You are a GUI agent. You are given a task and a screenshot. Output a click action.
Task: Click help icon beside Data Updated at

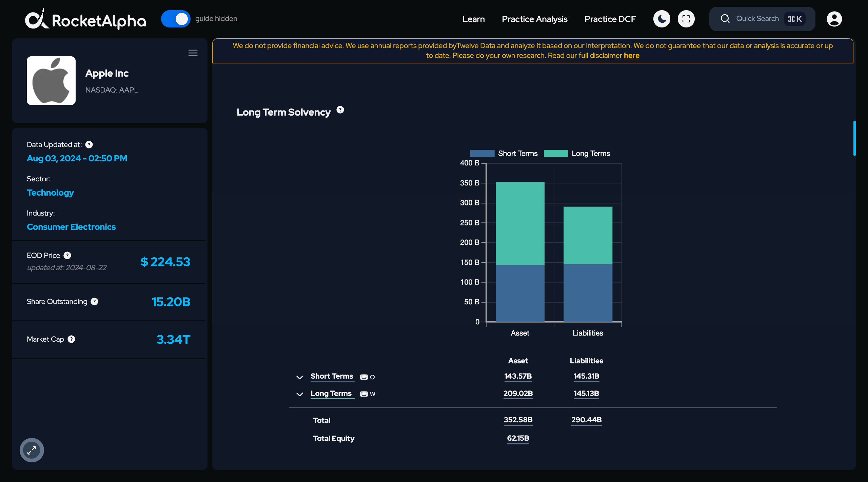(x=89, y=145)
